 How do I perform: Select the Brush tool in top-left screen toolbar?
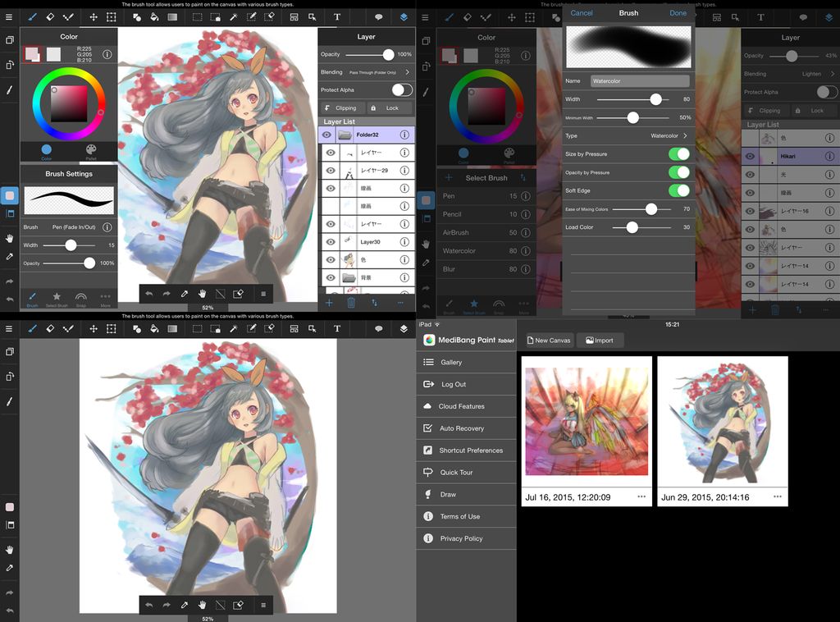pyautogui.click(x=32, y=17)
